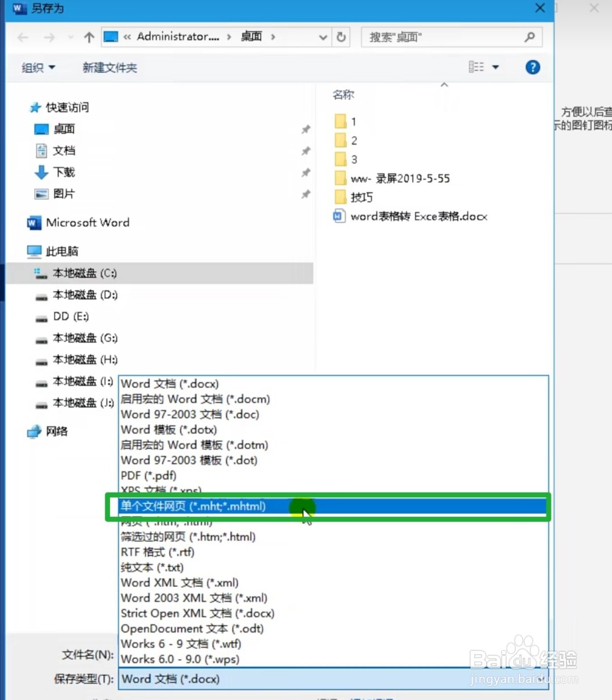Refresh the folder view with the refresh icon
The width and height of the screenshot is (612, 700).
341,37
